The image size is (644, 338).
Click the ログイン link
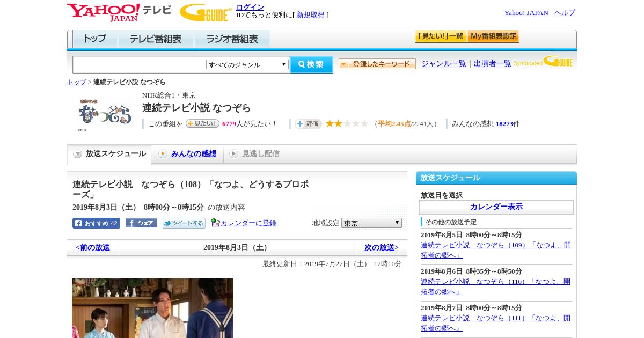pyautogui.click(x=250, y=7)
